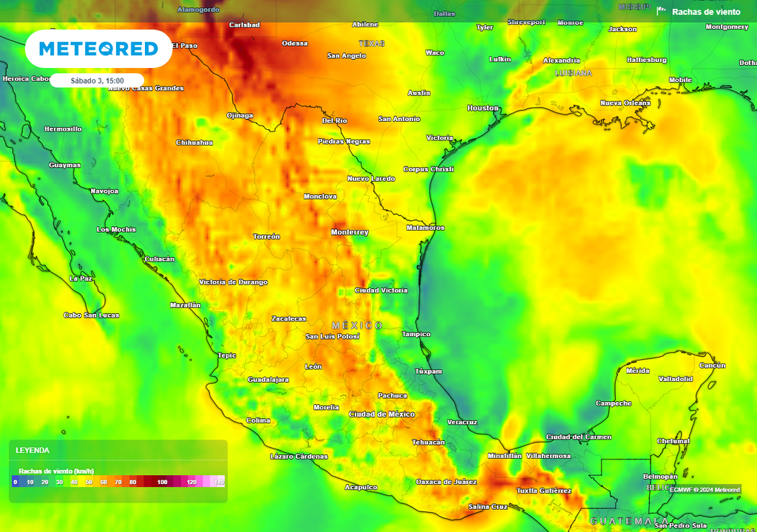Click the Houston city label
757x532 pixels.
point(483,108)
